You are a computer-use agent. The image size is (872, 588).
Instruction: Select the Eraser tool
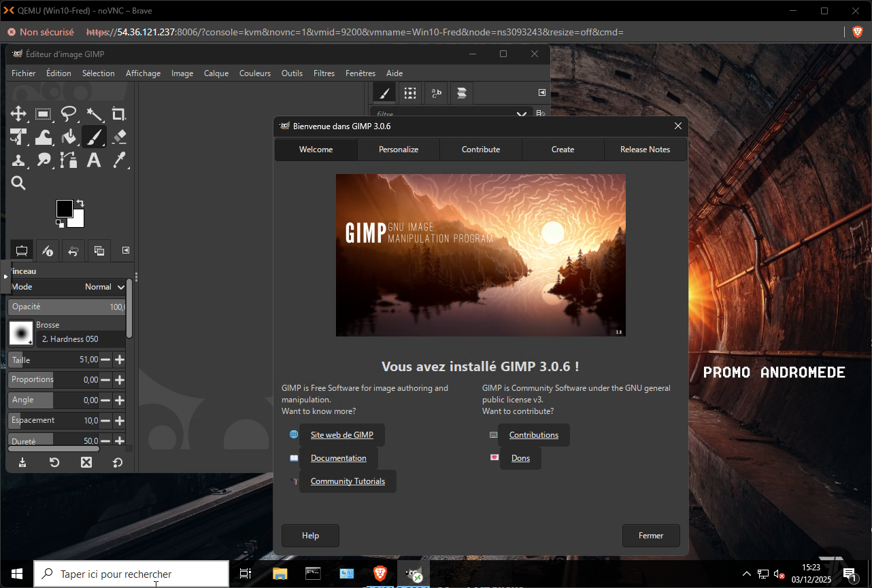(x=118, y=137)
